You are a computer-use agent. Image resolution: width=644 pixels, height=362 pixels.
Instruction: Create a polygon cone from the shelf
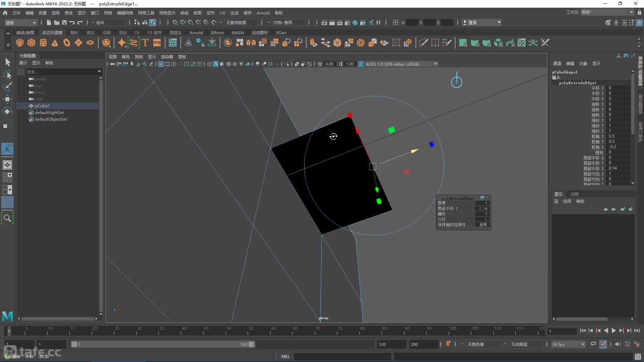click(x=55, y=43)
